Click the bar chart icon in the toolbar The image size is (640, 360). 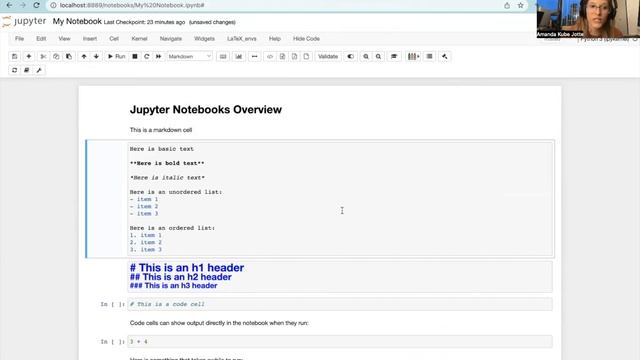(239, 56)
